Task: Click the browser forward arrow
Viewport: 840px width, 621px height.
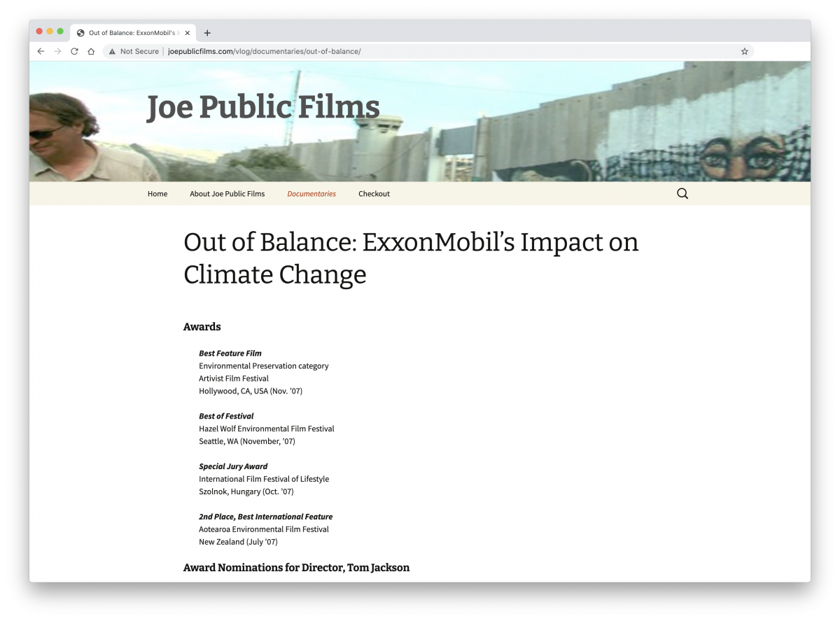Action: 57,51
